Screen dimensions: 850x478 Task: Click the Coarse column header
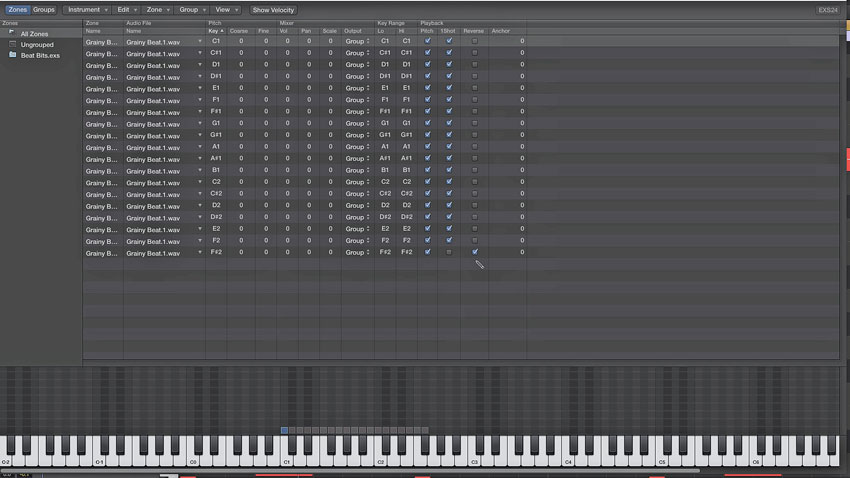[239, 31]
